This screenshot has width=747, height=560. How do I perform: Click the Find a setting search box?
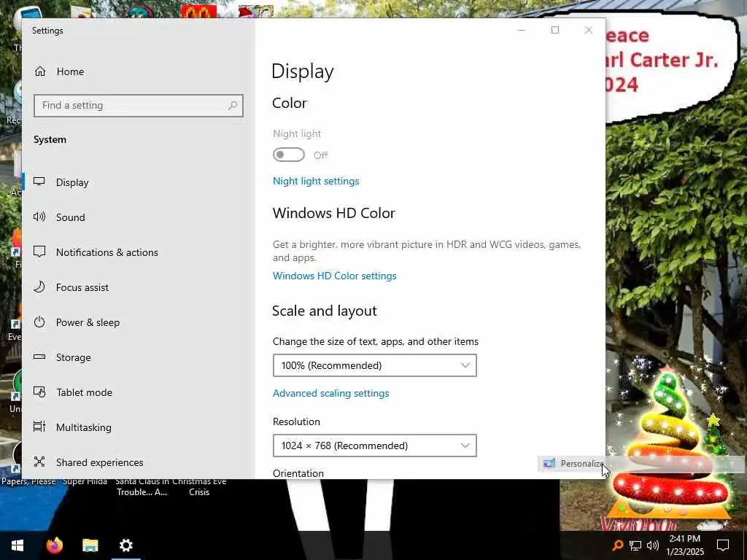tap(138, 105)
